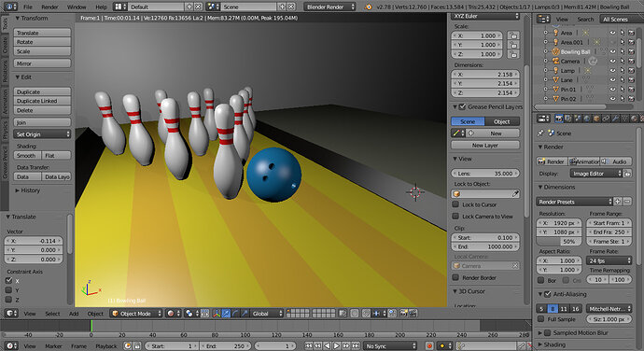Open the viewport shading mode selector
The image size is (644, 351).
(x=174, y=314)
